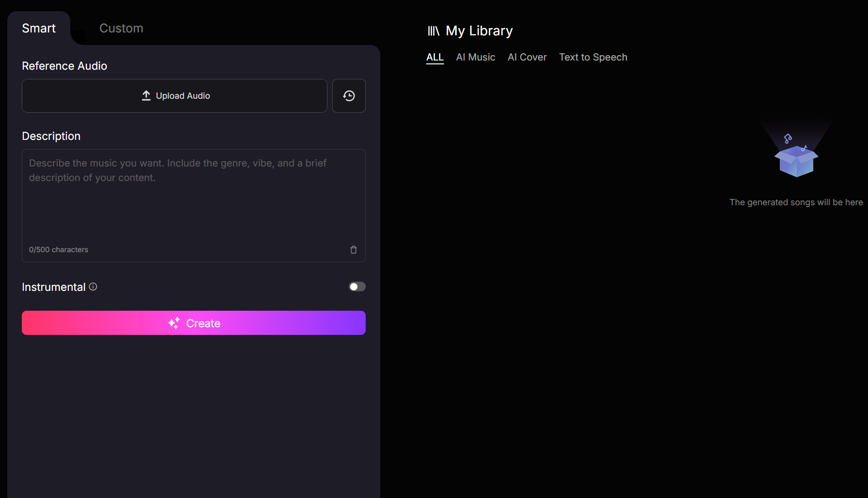Focus the music Description text area
Viewport: 868px width, 498px height.
(194, 203)
